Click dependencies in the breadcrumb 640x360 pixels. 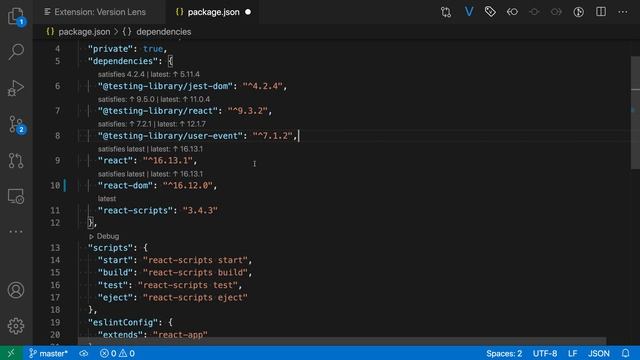click(x=164, y=32)
